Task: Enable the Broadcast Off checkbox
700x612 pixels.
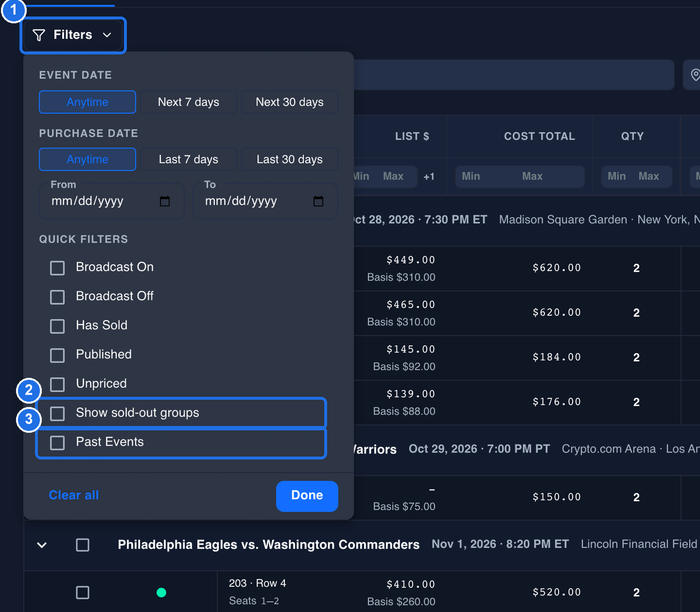Action: (57, 296)
